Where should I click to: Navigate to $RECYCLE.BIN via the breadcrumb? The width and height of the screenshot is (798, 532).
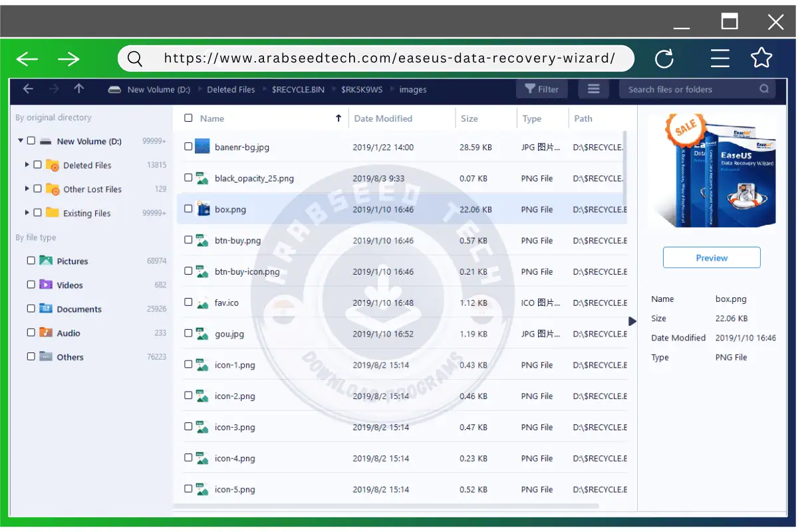299,88
